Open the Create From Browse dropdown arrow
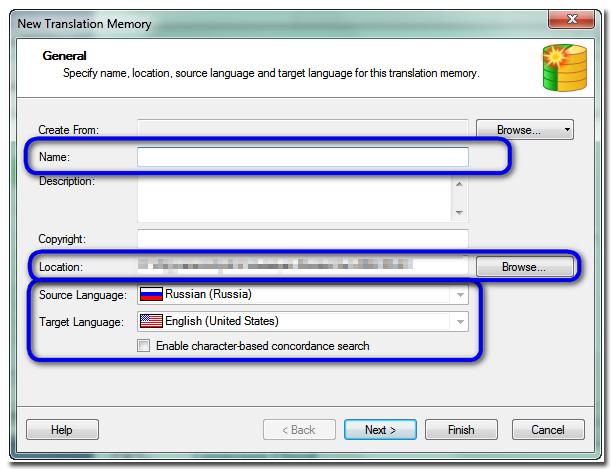Screen dimensions: 611x469 [x=567, y=130]
